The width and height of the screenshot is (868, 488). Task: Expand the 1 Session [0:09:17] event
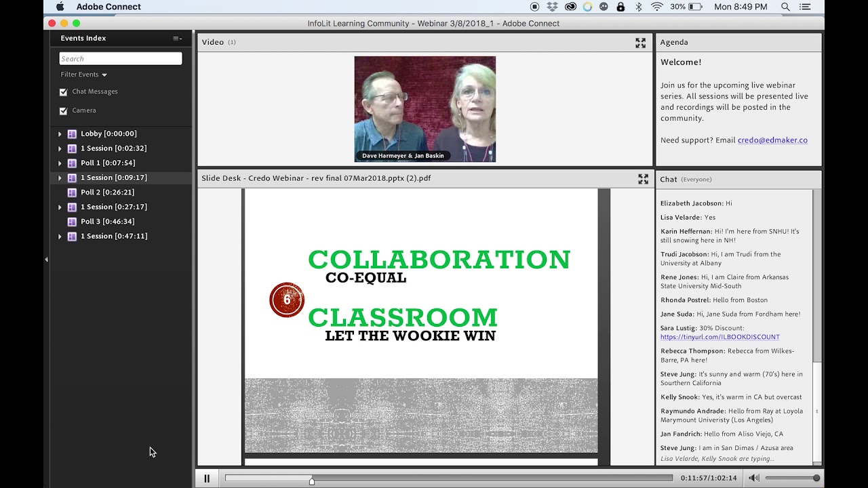(60, 178)
